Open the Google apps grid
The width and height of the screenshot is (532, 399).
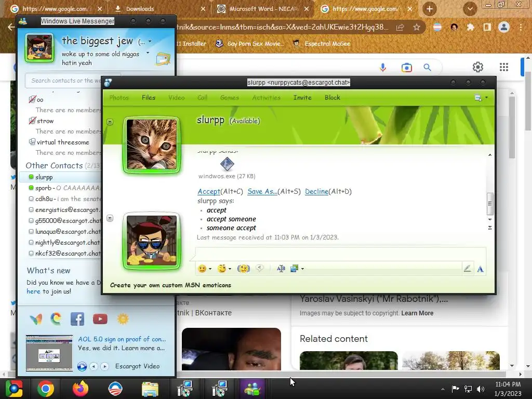tap(504, 67)
